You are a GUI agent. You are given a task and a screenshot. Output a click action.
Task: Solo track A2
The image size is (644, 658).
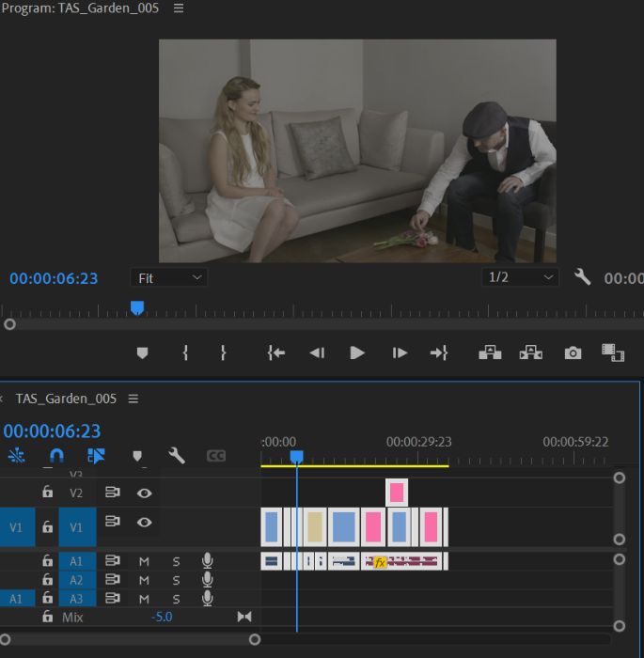click(177, 580)
